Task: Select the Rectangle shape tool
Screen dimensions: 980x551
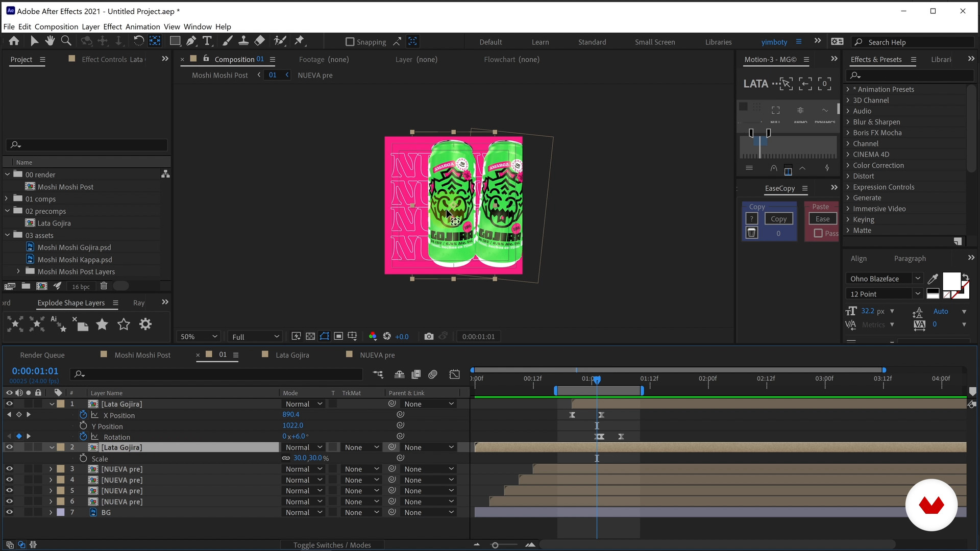Action: 175,41
